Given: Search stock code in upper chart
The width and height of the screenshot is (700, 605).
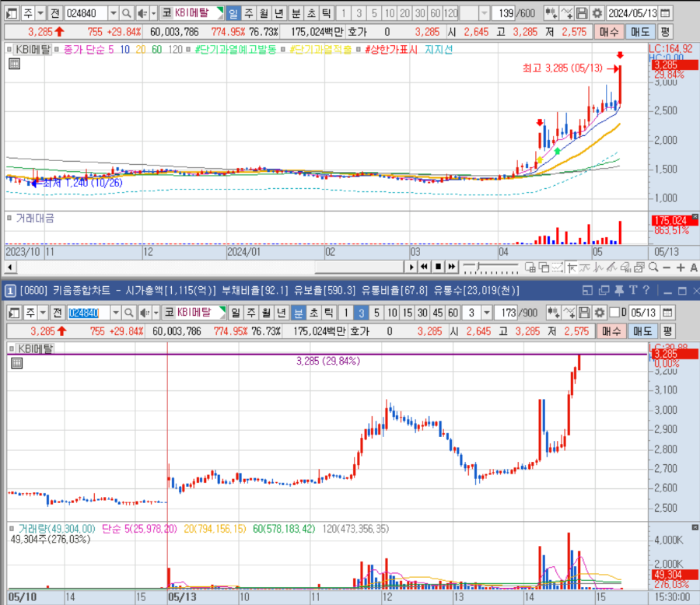Looking at the screenshot, I should point(127,13).
